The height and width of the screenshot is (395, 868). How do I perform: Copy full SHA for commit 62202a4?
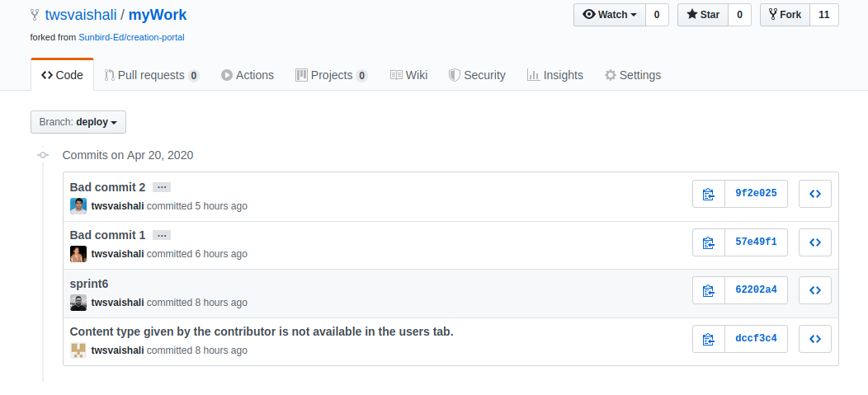tap(708, 290)
